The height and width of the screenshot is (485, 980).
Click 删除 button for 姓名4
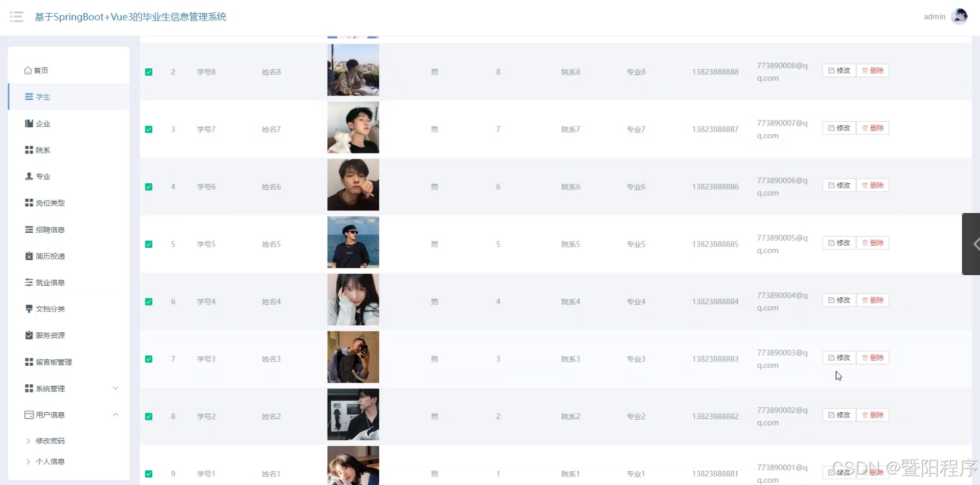point(872,300)
